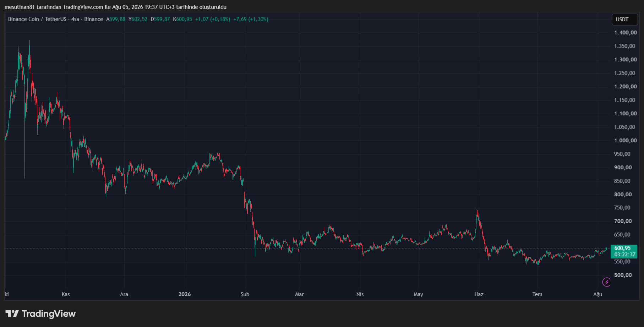Click the Binance exchange name in legend

[93, 19]
